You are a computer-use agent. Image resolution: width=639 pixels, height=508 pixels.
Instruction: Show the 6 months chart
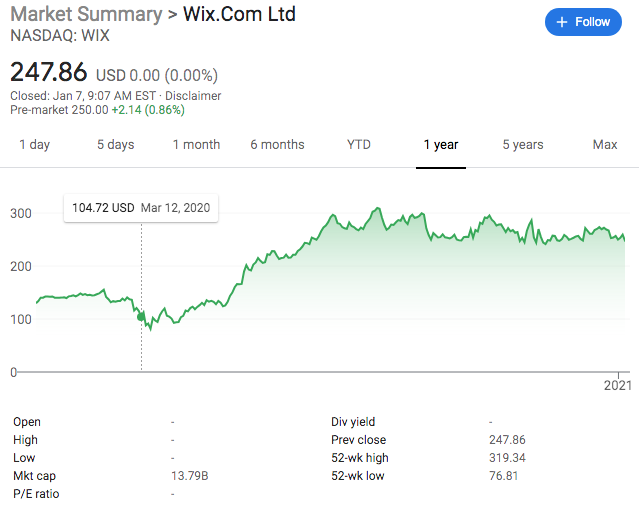pos(277,145)
